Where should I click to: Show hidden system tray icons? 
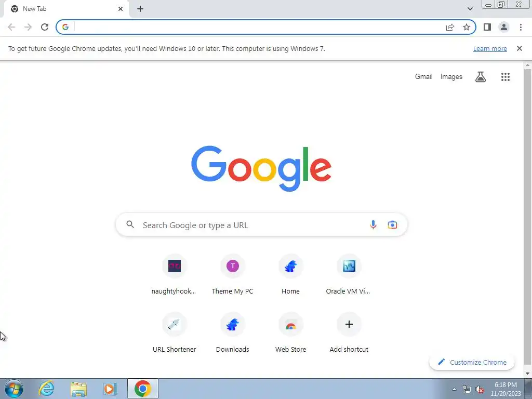pos(454,389)
